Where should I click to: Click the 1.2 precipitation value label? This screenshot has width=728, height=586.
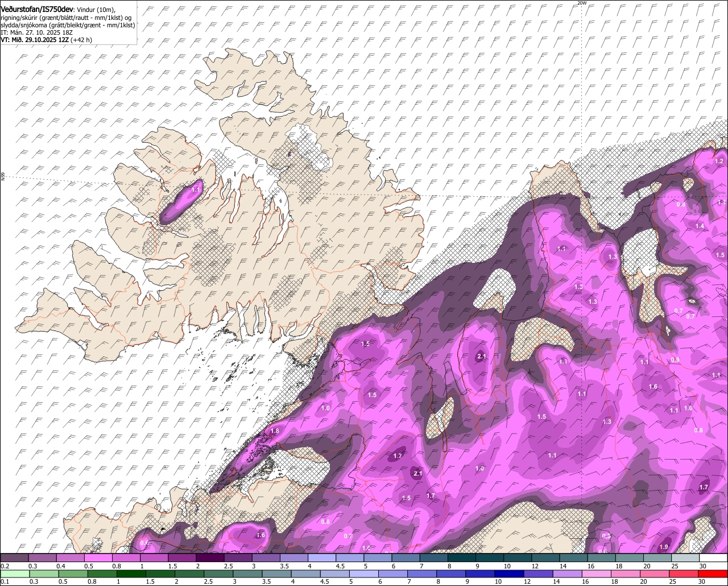point(718,162)
